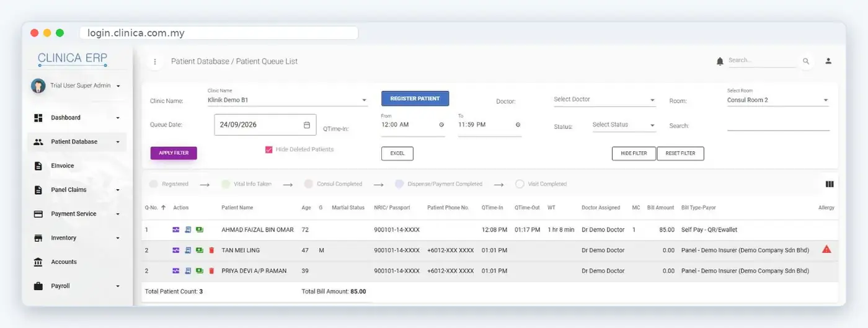Click the browser address bar login.clinica.com.my
Viewport: 868px width, 328px height.
point(219,33)
